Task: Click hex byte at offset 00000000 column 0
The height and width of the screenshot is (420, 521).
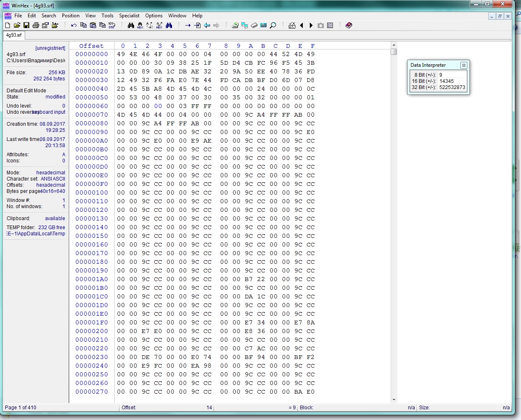Action: (121, 54)
